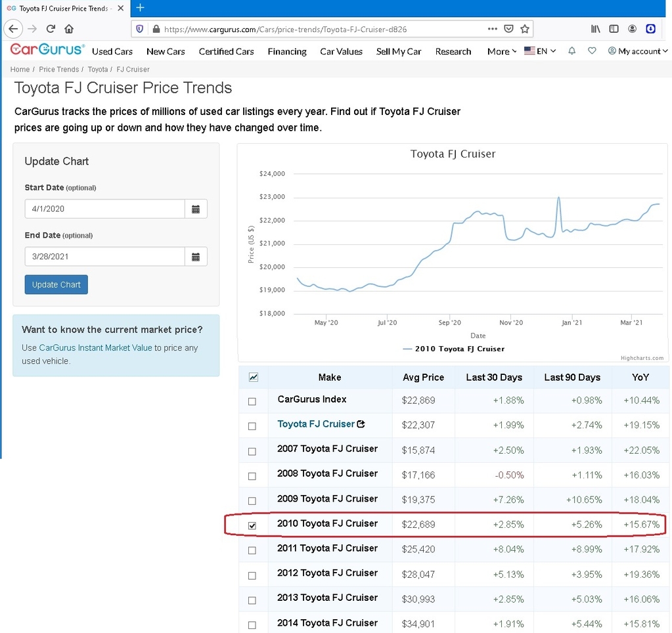The height and width of the screenshot is (633, 672).
Task: Click the blue download extension icon
Action: [650, 29]
